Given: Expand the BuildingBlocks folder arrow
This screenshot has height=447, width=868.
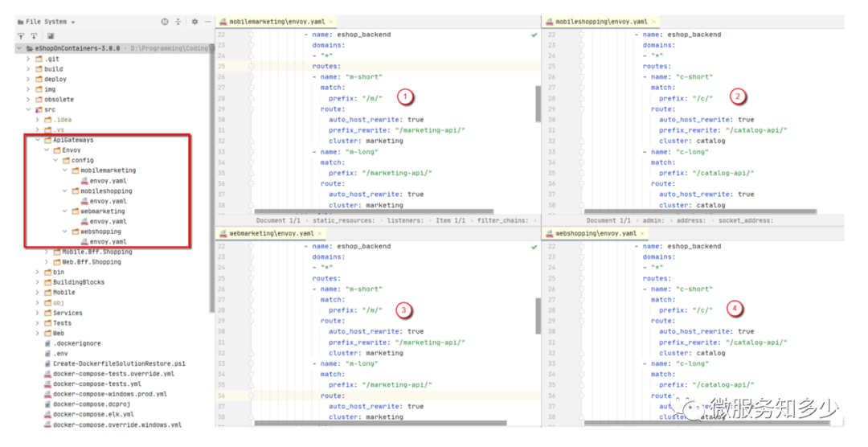Looking at the screenshot, I should [x=38, y=282].
